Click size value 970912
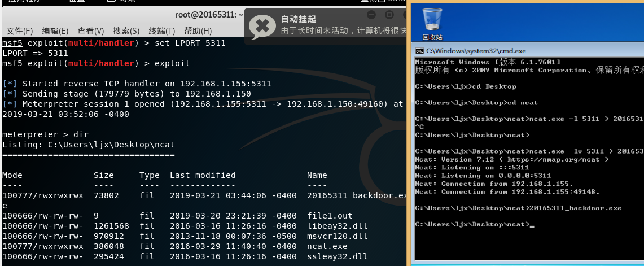The width and height of the screenshot is (644, 266). pos(108,237)
